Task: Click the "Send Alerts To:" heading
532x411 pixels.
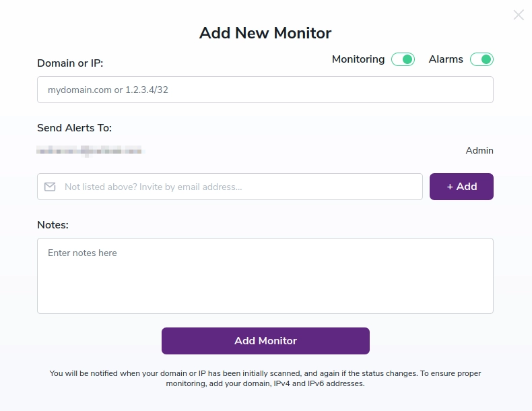Action: [x=74, y=128]
